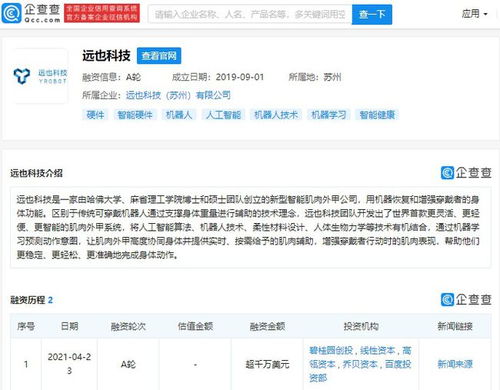This screenshot has width=500, height=390.
Task: Click the 2021-04-23 date cell
Action: [x=69, y=364]
